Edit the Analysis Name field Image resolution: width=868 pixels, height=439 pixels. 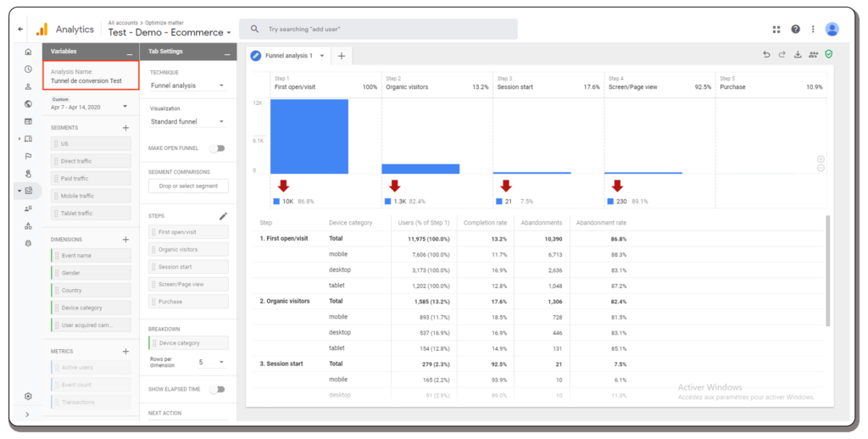tap(91, 76)
